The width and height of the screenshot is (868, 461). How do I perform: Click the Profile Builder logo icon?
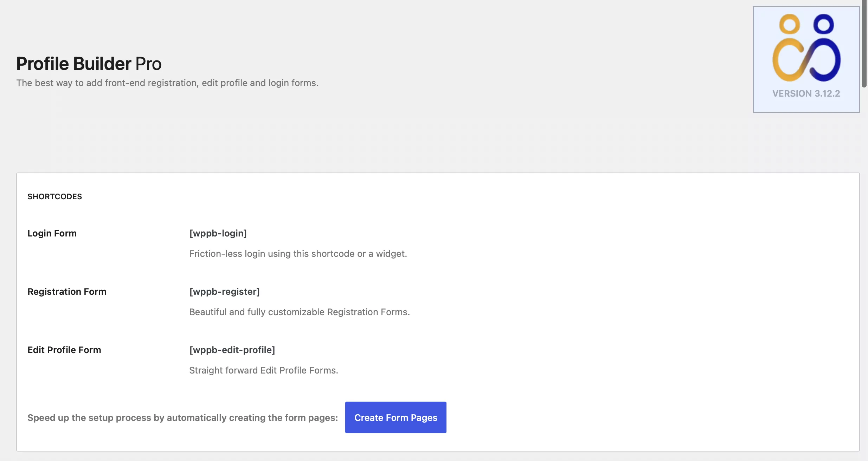806,47
